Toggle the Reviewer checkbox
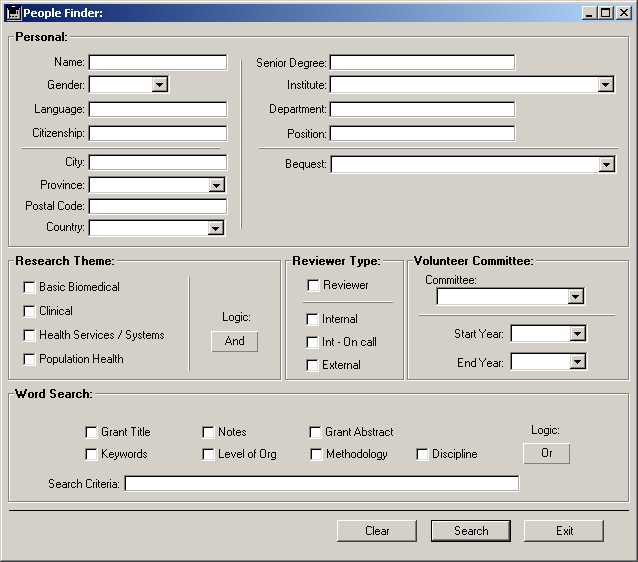Viewport: 638px width, 562px height. pos(313,285)
